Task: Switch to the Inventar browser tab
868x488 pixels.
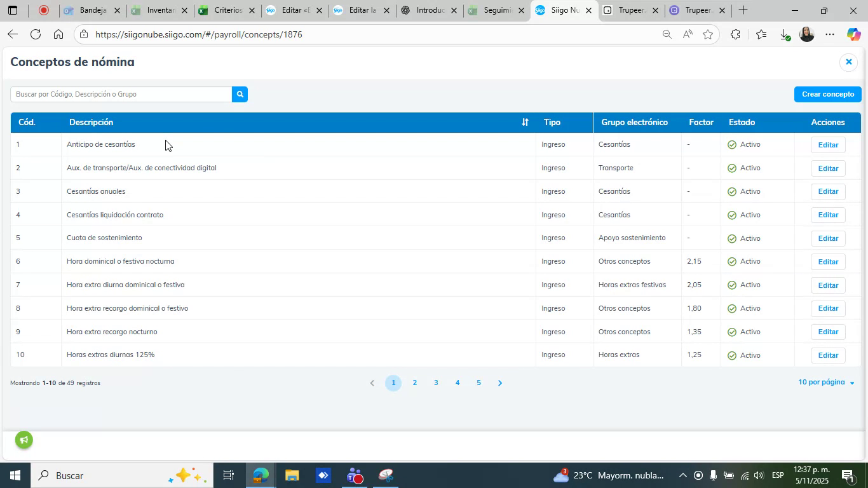Action: (159, 10)
